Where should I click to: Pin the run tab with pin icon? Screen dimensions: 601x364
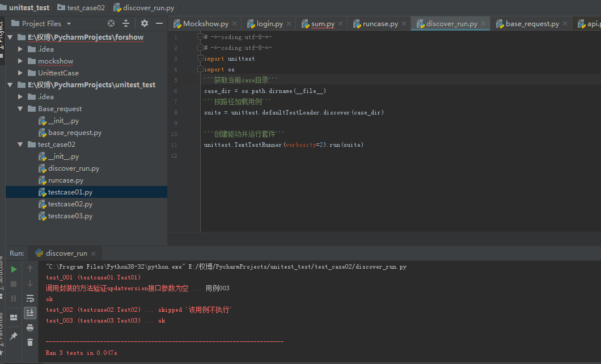[x=14, y=336]
